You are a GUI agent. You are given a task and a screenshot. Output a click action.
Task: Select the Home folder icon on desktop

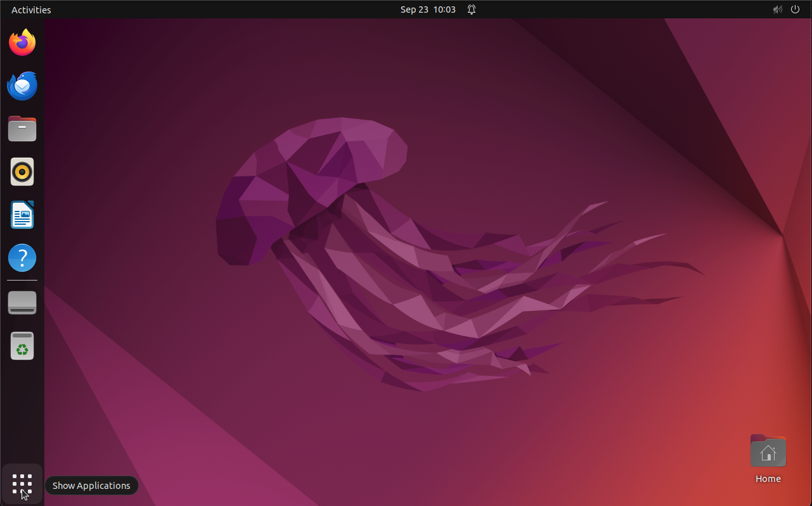click(768, 450)
